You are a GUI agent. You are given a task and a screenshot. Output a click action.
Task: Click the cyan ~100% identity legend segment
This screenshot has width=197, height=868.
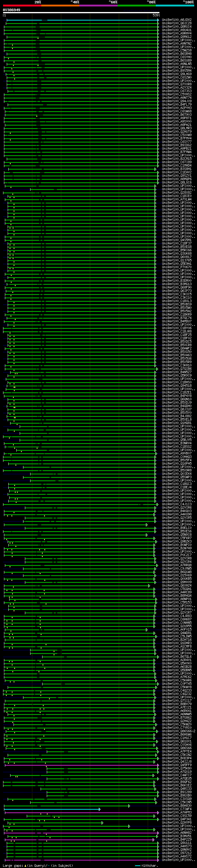[x=175, y=6]
